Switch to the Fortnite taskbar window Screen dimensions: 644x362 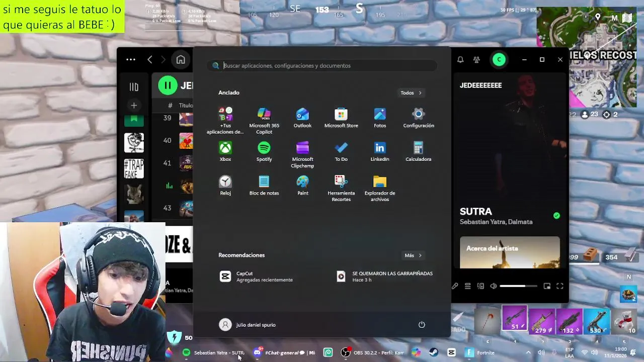coord(480,353)
